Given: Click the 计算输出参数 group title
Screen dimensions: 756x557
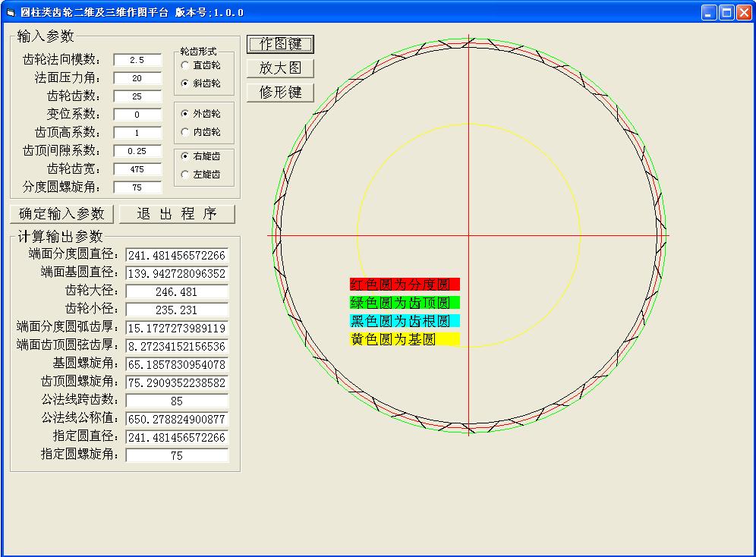Looking at the screenshot, I should tap(60, 237).
